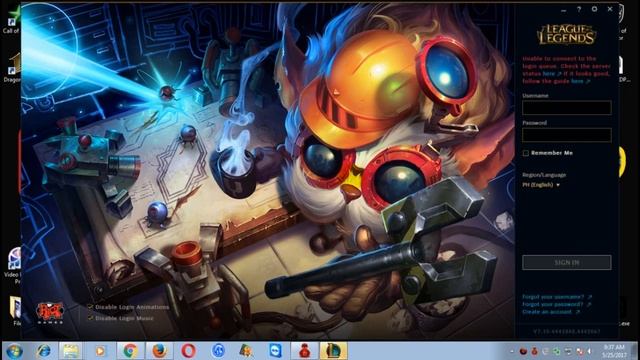Click the League of Legends logo
Viewport: 640px width, 360px height.
pyautogui.click(x=567, y=34)
